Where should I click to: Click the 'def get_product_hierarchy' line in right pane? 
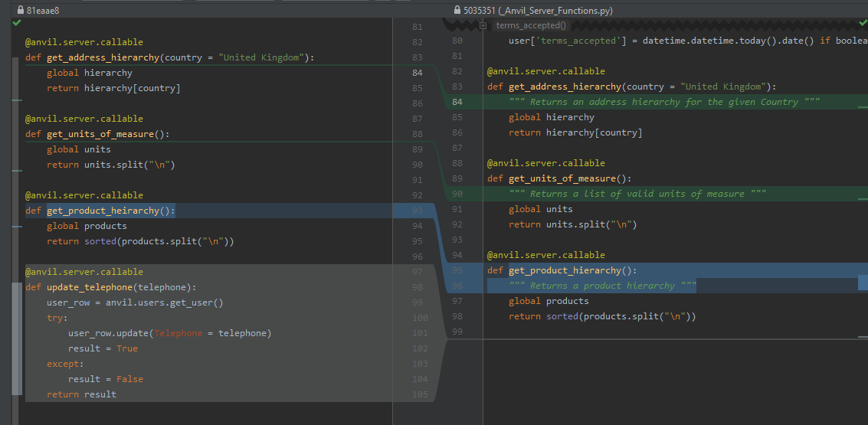coord(562,270)
